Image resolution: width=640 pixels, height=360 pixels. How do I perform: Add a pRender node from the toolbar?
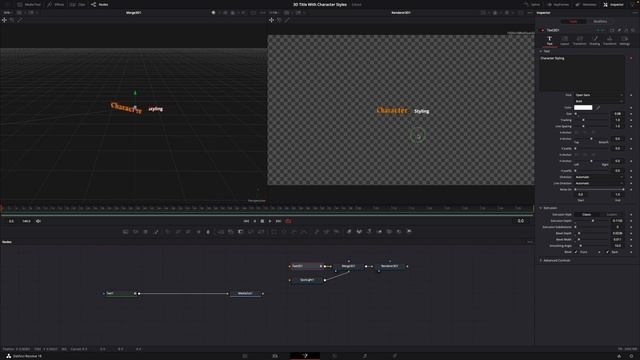click(x=336, y=231)
